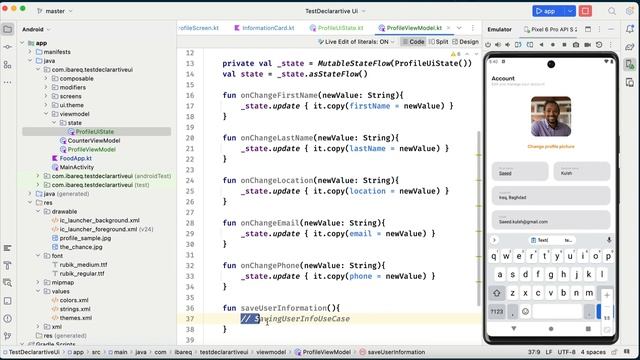Start emulator screen recording video icon
The width and height of the screenshot is (640, 360).
pyautogui.click(x=587, y=44)
